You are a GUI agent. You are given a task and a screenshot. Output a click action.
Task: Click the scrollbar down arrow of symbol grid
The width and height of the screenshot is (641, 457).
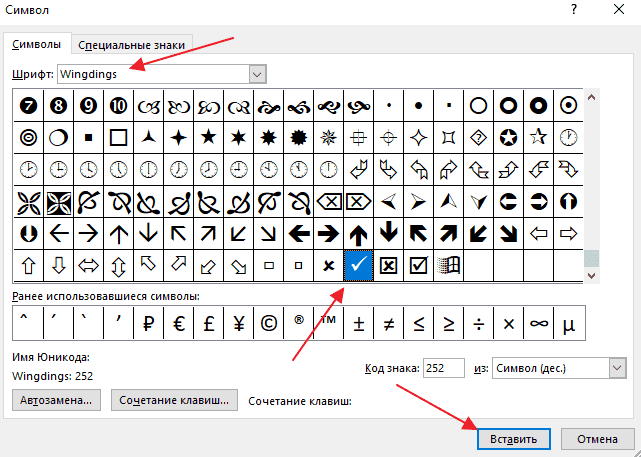point(591,273)
